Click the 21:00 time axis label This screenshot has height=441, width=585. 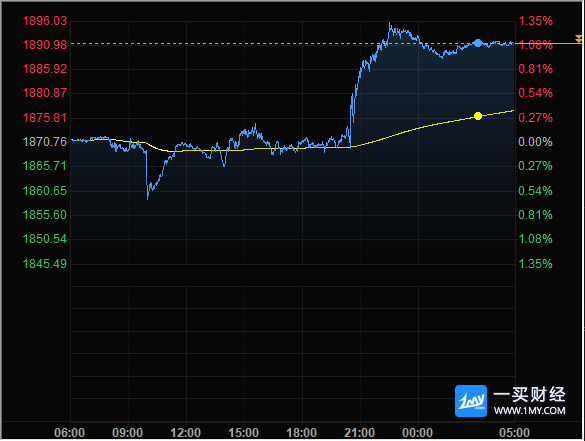pyautogui.click(x=359, y=433)
